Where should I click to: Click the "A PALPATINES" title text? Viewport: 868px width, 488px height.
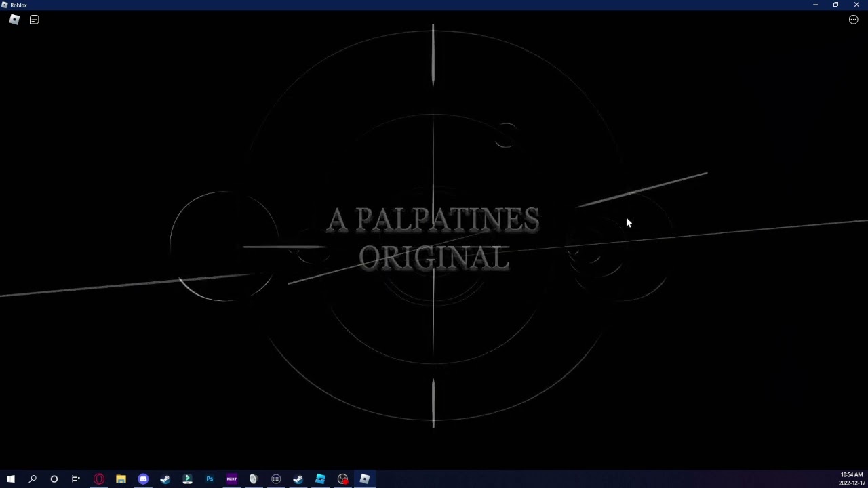click(433, 220)
